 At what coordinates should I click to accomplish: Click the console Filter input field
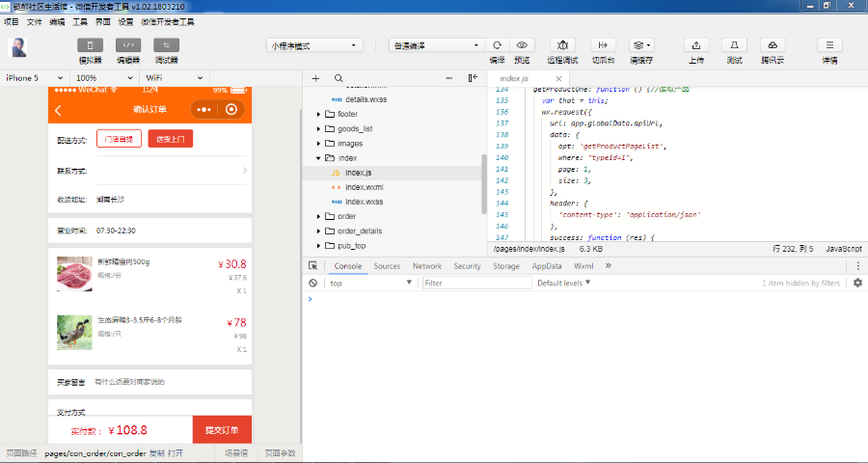click(476, 284)
